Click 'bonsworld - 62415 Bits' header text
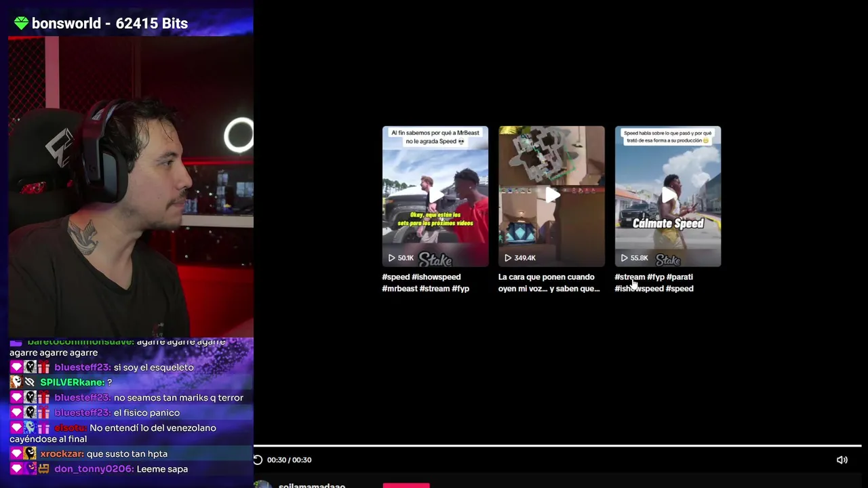The image size is (868, 488). pos(109,23)
